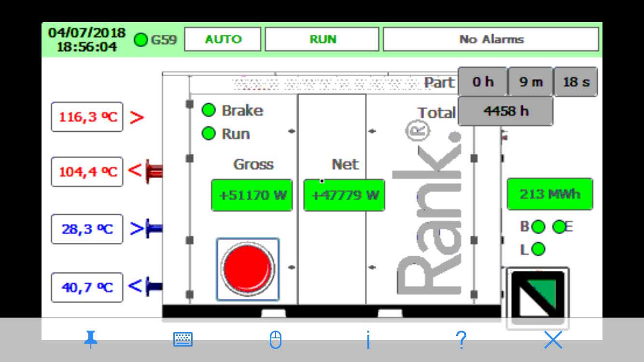The width and height of the screenshot is (644, 362).
Task: Pin the bottom toolbar
Action: pos(90,340)
